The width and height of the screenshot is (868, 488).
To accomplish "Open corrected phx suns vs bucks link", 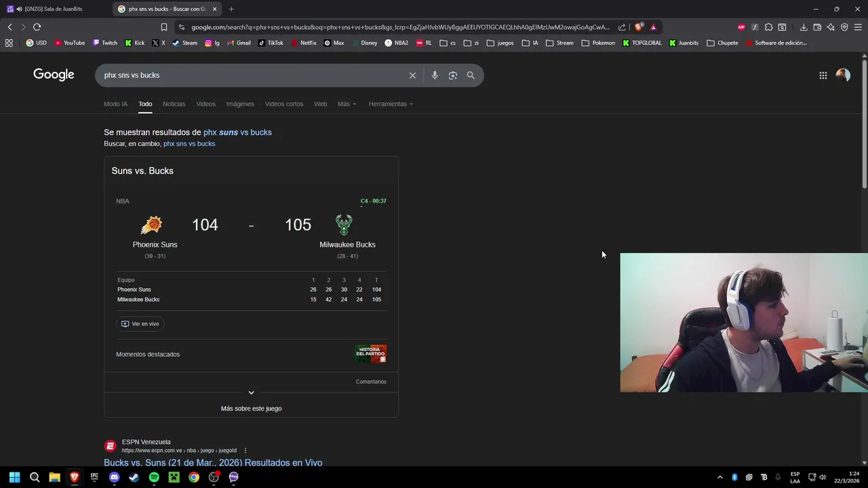I will click(237, 132).
